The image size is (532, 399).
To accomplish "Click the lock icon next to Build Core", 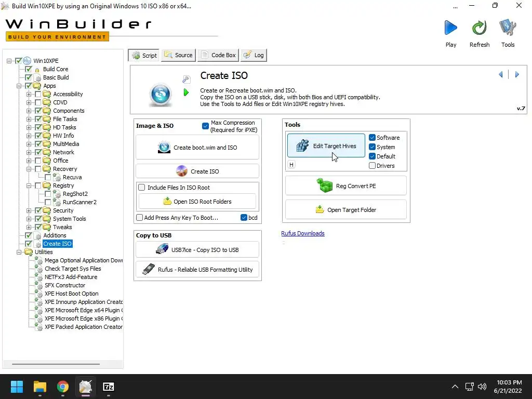I will tap(37, 70).
